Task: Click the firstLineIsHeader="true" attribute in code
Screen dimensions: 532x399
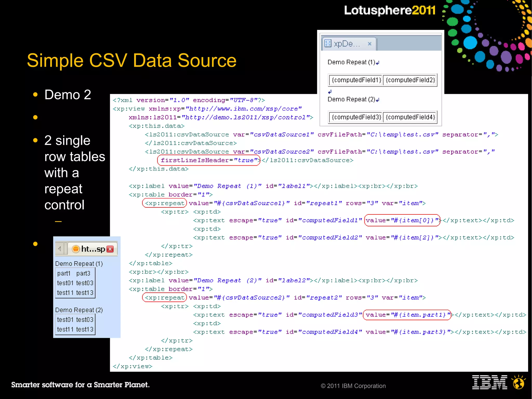Action: (209, 160)
